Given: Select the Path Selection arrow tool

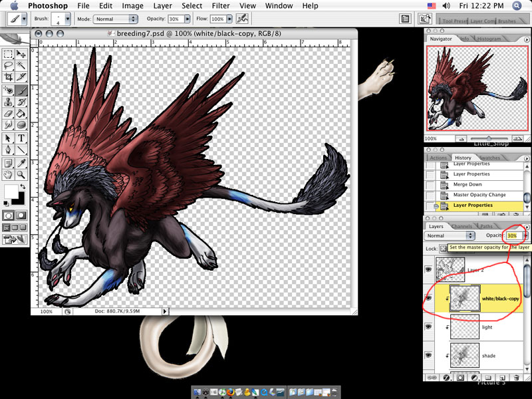Looking at the screenshot, I should tap(8, 138).
